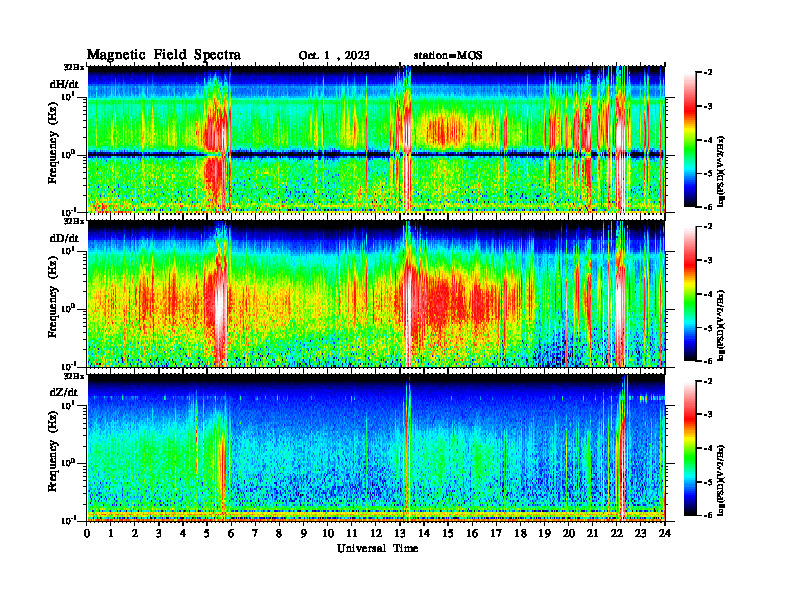Click hour 16 on the Universal Time axis
Screen dimensions: 792x612
[472, 534]
